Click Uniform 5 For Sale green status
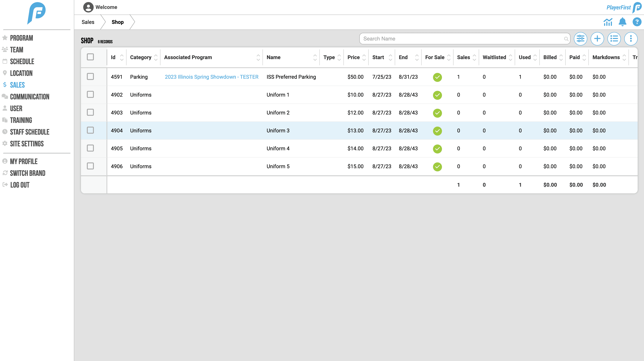This screenshot has width=644, height=361. (437, 167)
